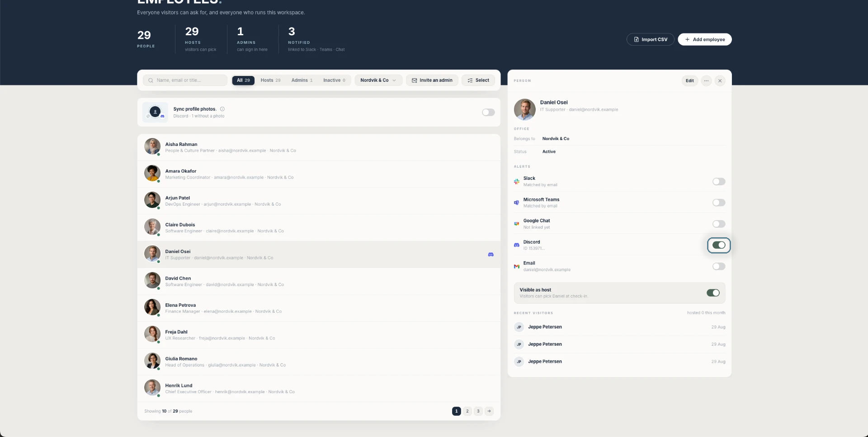Click the Slack logo in Alerts

[x=516, y=181]
